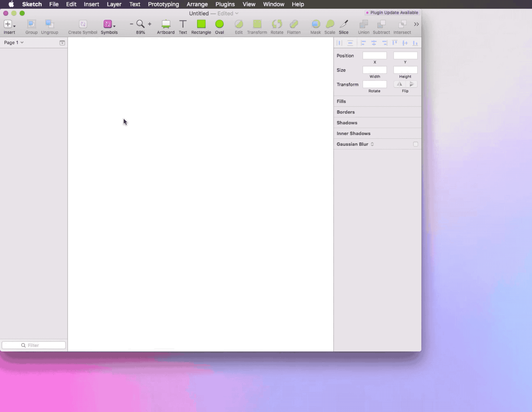This screenshot has width=532, height=412.
Task: Click the Mask toolbar icon
Action: tap(316, 24)
